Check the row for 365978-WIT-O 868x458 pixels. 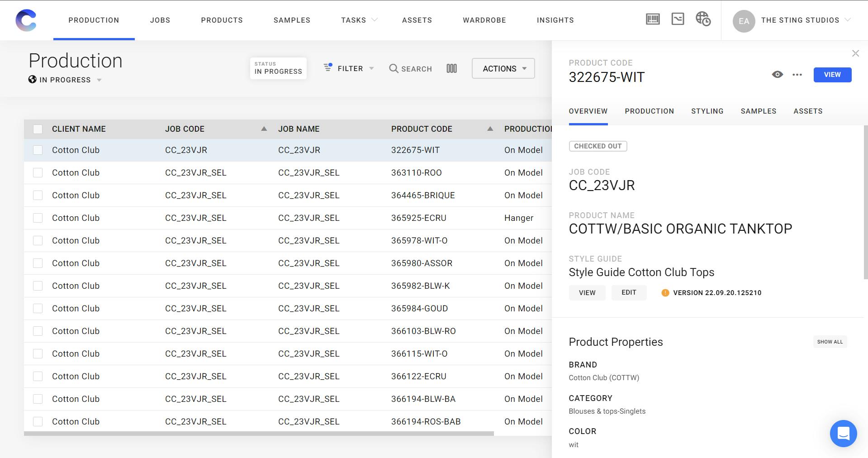38,241
